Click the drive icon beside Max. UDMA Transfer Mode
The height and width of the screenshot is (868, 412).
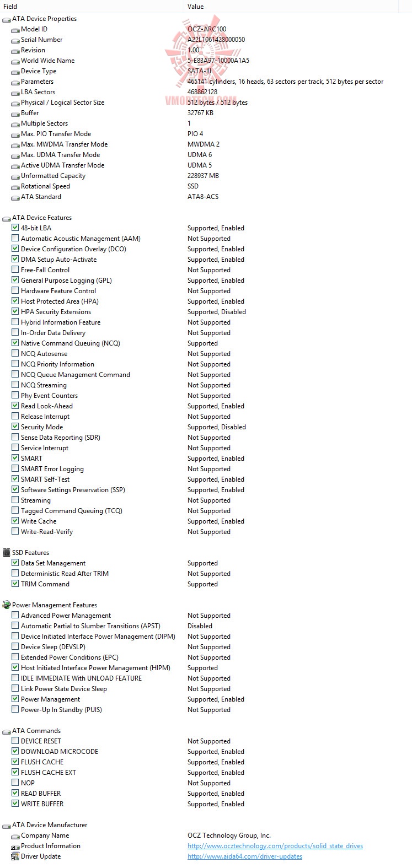[x=15, y=155]
